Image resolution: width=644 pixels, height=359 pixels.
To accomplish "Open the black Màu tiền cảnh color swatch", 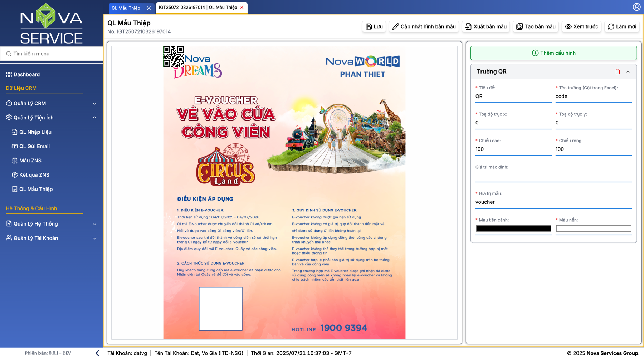I will point(513,228).
